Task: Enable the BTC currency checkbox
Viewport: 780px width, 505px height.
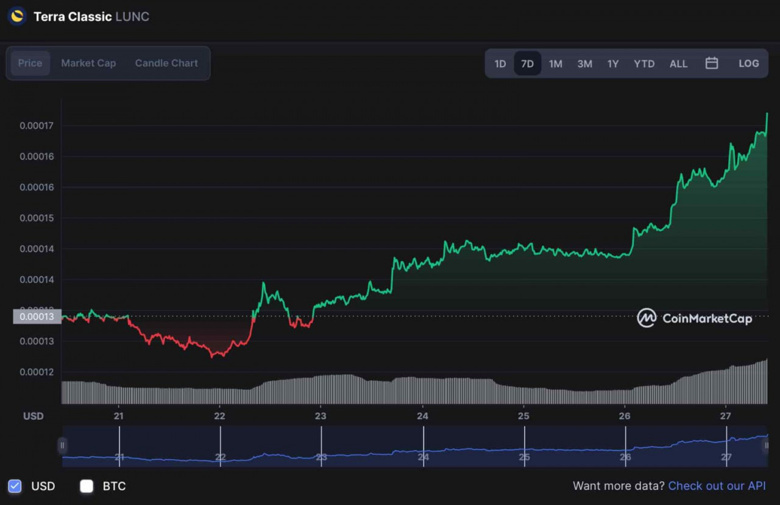Action: tap(87, 486)
